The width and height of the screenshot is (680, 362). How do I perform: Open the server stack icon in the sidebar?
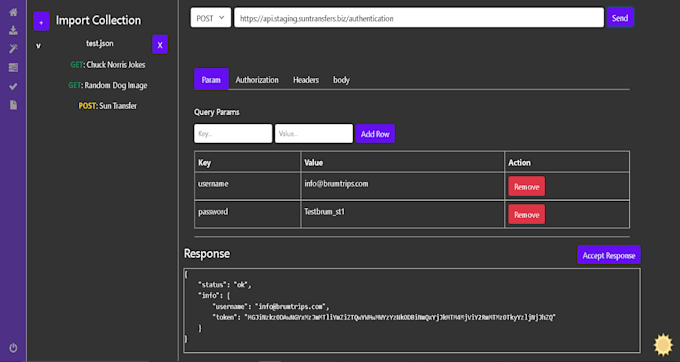13,67
